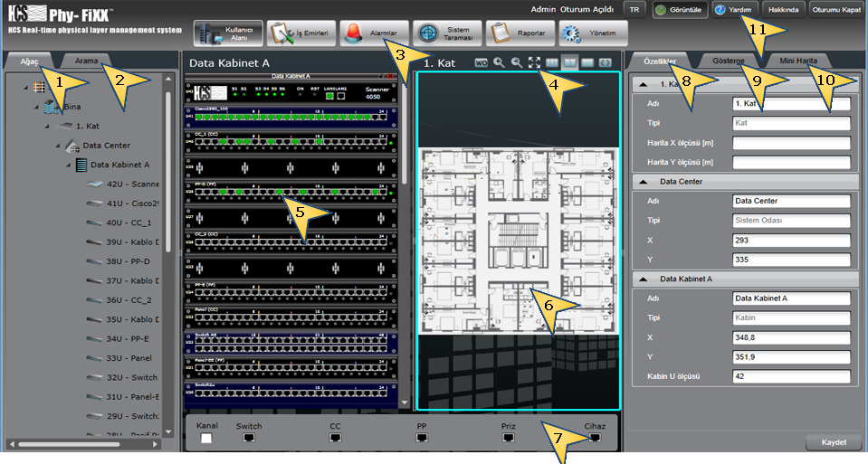This screenshot has width=868, height=464.
Task: Select the single-pane layout icon
Action: [x=587, y=63]
